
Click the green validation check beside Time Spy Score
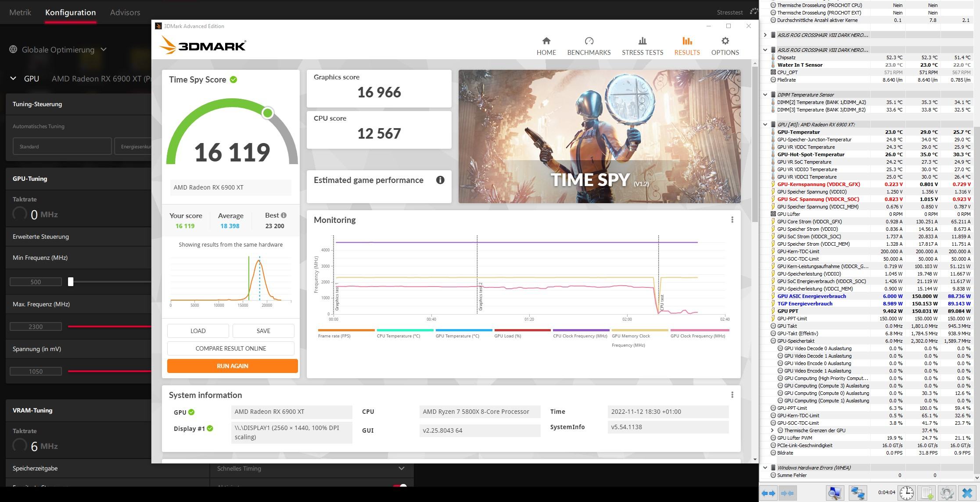pyautogui.click(x=233, y=79)
